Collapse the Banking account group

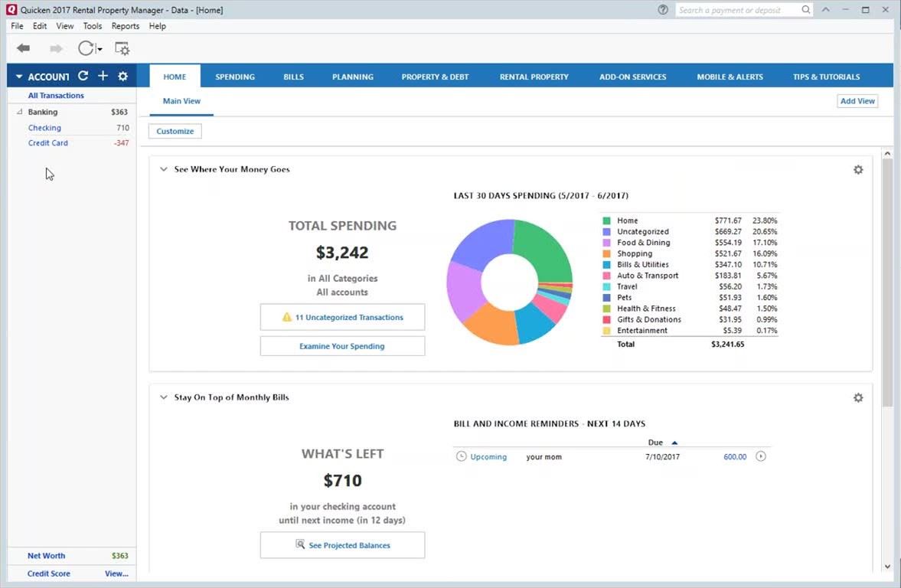(x=19, y=113)
